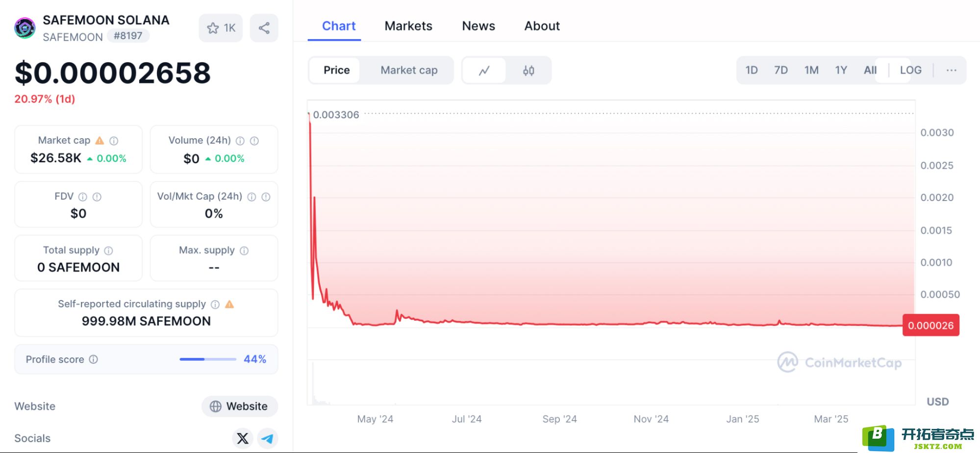The height and width of the screenshot is (453, 980).
Task: Click the #8197 rank badge
Action: (128, 36)
